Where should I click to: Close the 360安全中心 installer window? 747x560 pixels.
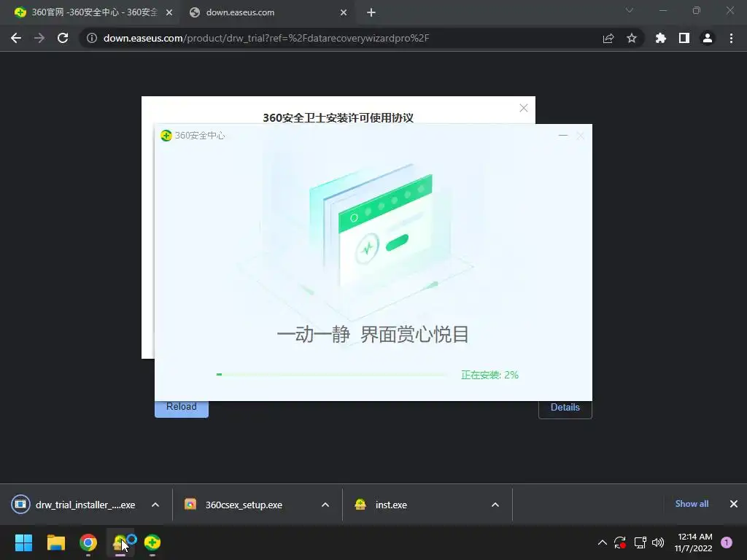[x=580, y=136]
